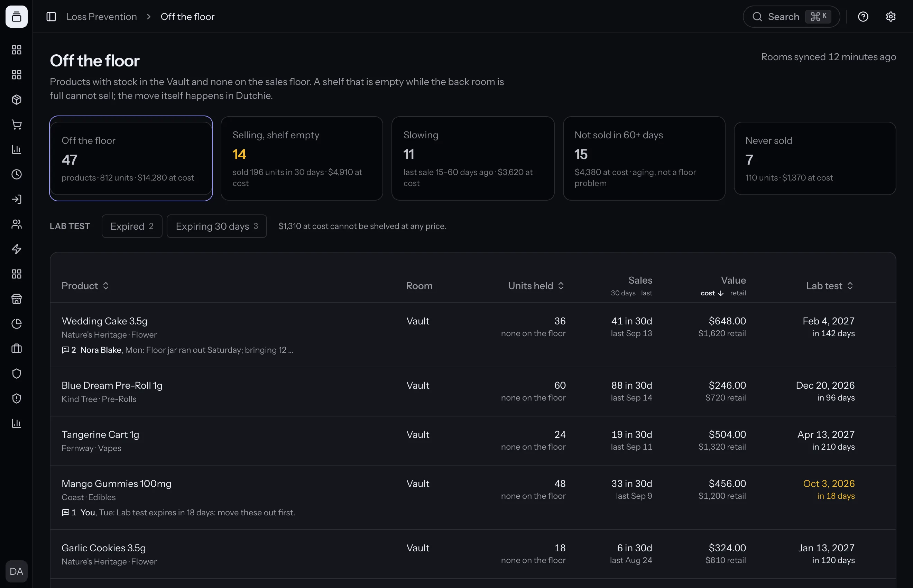Open the package box icon in sidebar
The width and height of the screenshot is (913, 588).
16,100
